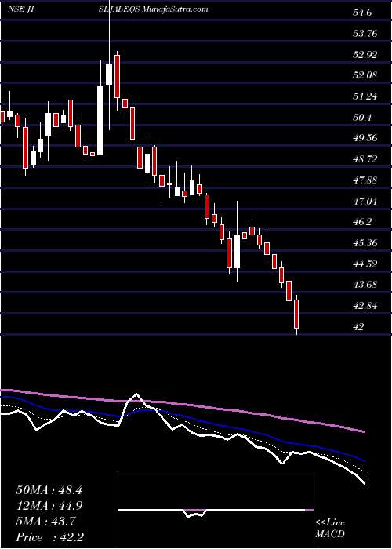Click the 42 price axis label
The image size is (392, 549).
tap(359, 327)
